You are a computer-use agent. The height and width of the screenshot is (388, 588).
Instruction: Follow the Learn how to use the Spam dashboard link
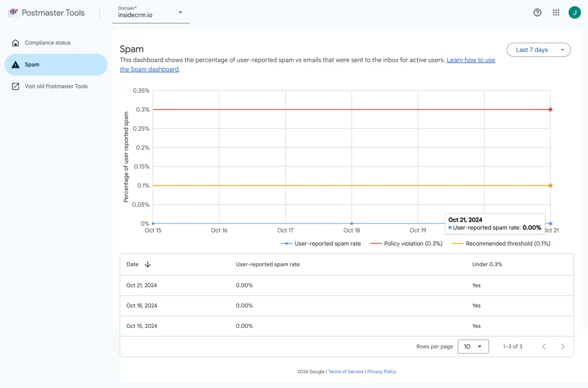pos(471,60)
